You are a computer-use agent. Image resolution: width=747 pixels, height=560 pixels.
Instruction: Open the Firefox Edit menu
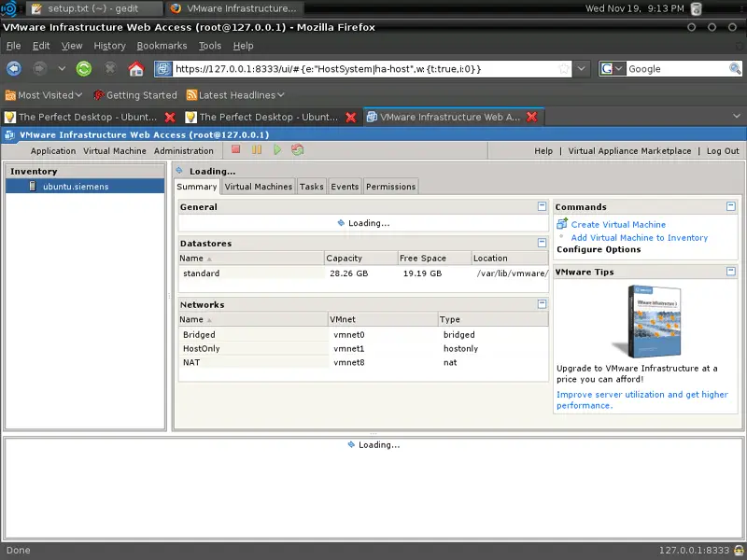[41, 46]
